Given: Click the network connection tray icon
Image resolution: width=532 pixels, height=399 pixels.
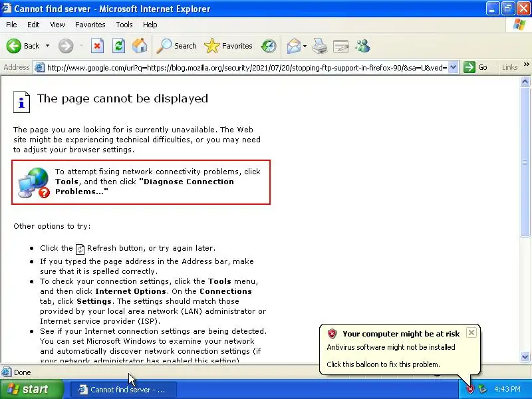Looking at the screenshot, I should (482, 389).
